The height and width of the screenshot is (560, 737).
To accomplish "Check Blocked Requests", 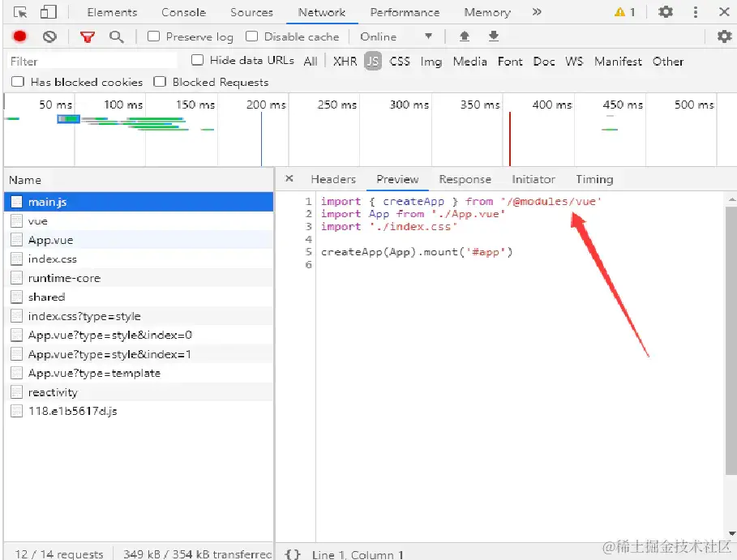I will click(160, 82).
